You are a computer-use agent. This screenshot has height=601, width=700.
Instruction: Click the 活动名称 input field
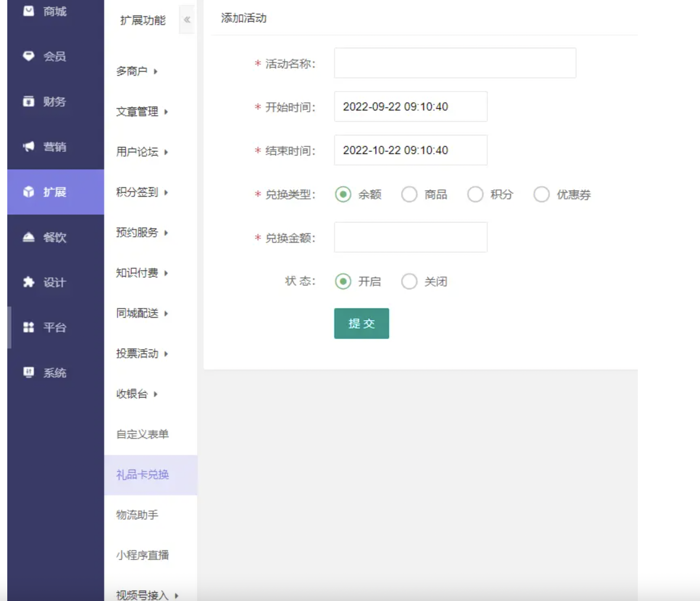coord(455,63)
